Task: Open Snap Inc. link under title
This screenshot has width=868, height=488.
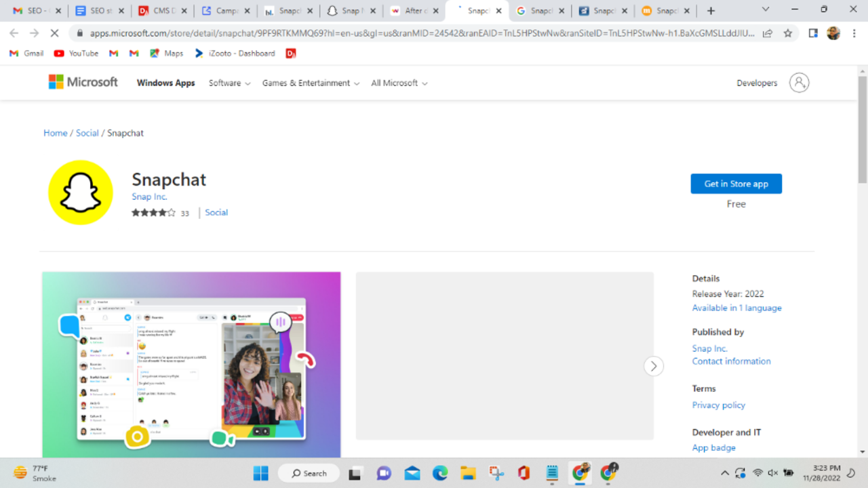Action: tap(149, 197)
